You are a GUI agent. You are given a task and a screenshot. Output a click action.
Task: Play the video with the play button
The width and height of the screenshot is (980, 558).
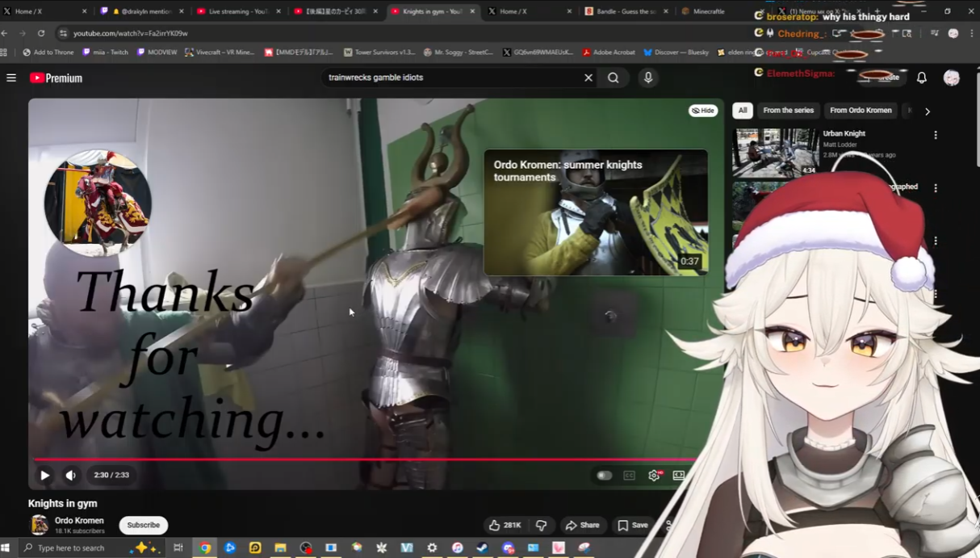tap(44, 475)
